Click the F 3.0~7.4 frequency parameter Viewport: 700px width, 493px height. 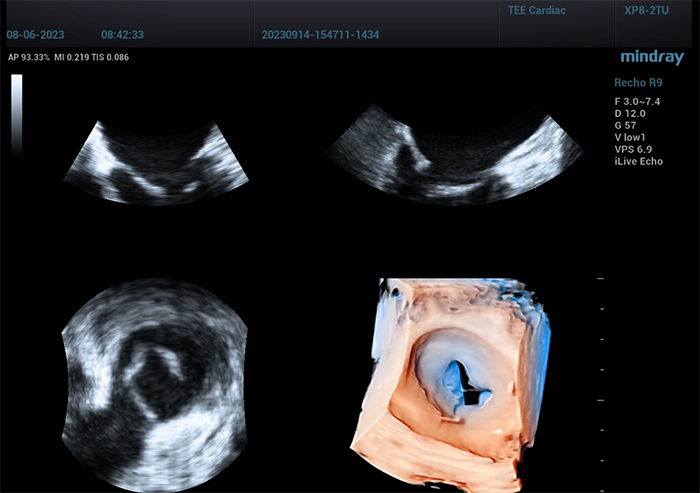(637, 102)
